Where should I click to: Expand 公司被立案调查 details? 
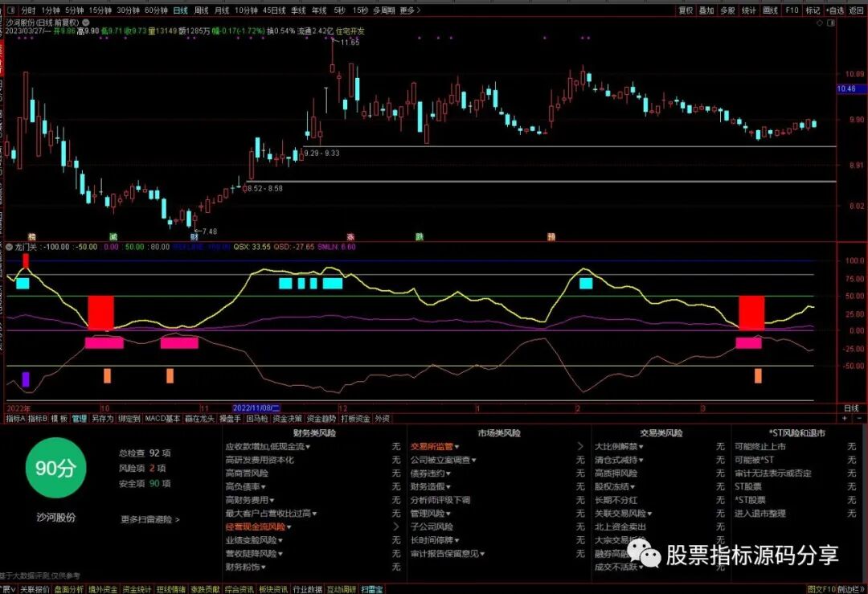pyautogui.click(x=444, y=460)
